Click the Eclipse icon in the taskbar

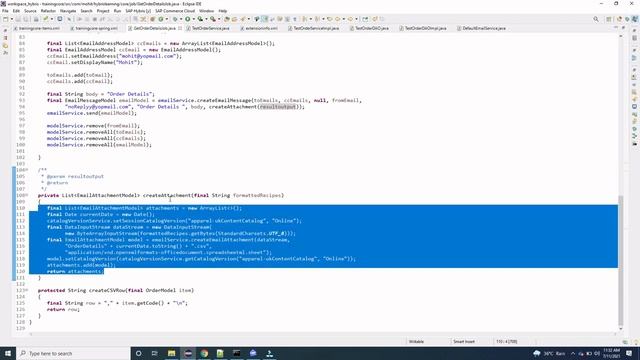tap(188, 353)
